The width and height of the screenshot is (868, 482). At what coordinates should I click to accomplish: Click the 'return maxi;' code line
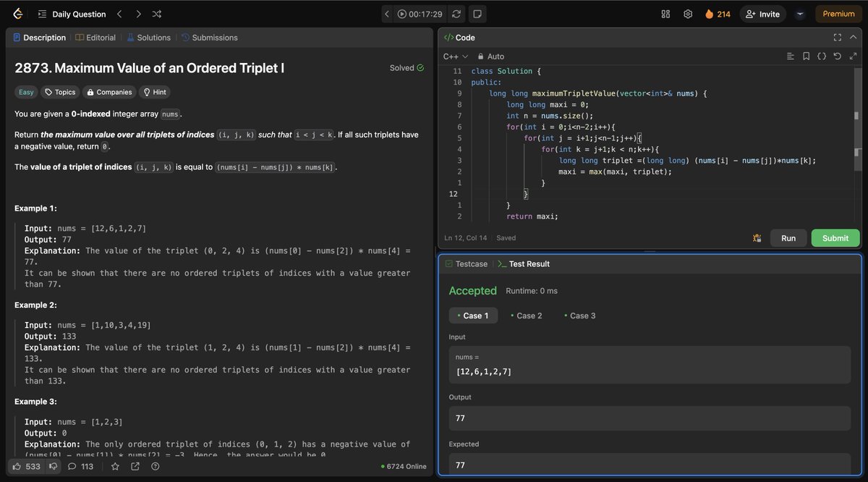click(x=532, y=216)
